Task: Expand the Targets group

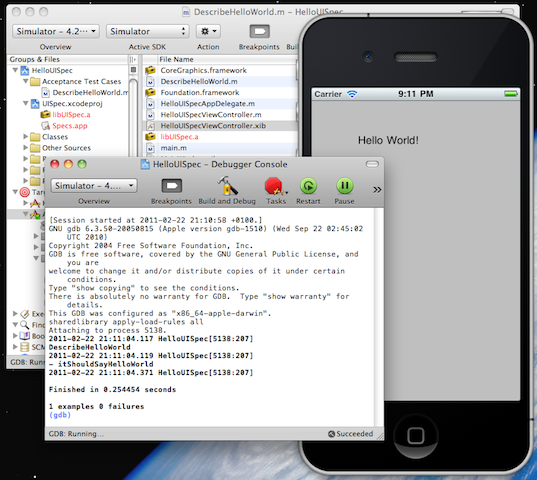Action: pos(15,192)
